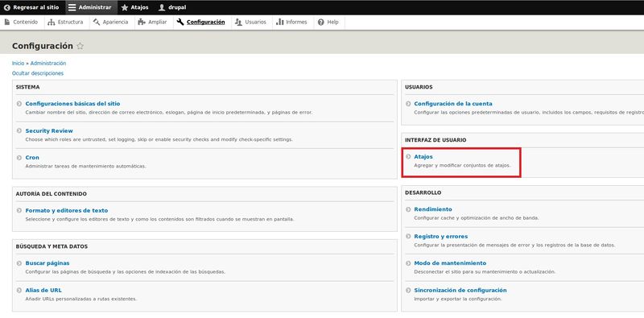Go to Inicio breadcrumb link
The height and width of the screenshot is (318, 644).
click(18, 64)
